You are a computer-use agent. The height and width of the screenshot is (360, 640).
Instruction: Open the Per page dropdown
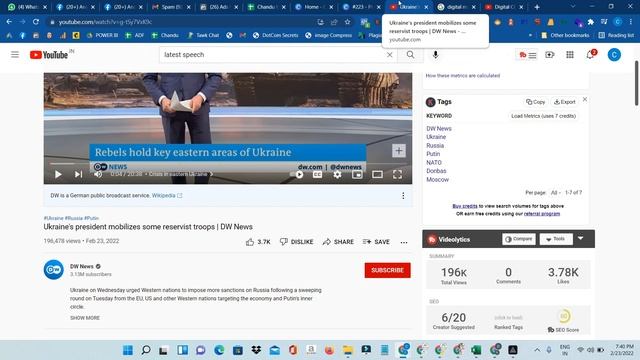(555, 193)
